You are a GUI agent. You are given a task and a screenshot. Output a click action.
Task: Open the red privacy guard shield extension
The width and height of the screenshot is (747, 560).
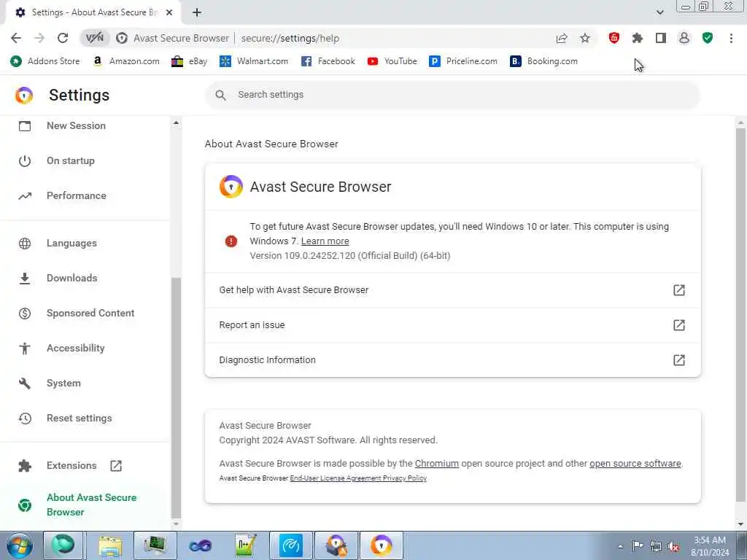614,38
